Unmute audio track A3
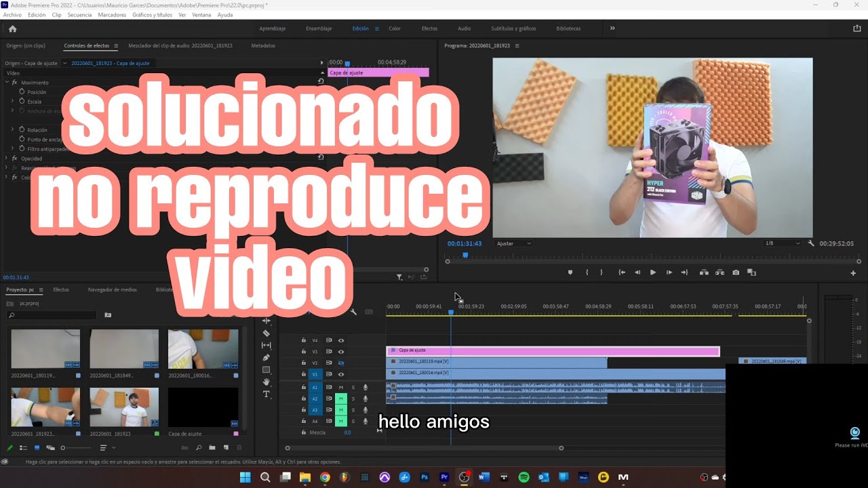Viewport: 868px width, 488px height. coord(341,410)
